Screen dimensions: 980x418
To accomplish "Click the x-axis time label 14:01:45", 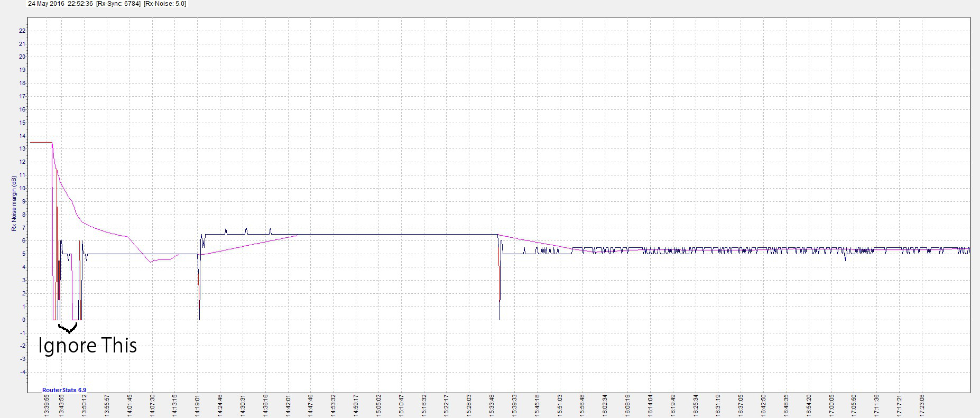I will pyautogui.click(x=130, y=406).
